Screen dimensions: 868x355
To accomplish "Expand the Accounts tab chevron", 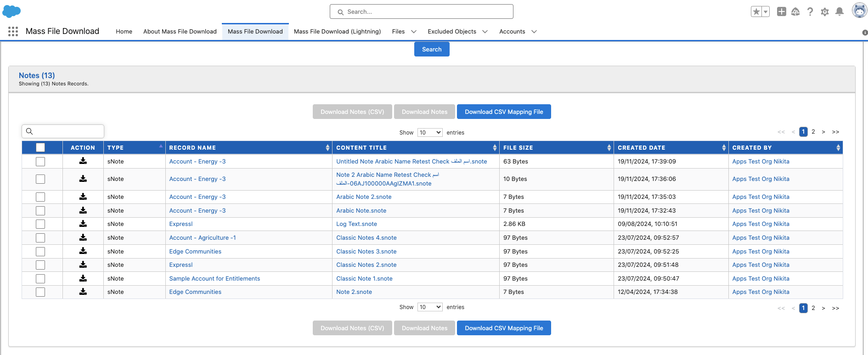I will tap(534, 32).
